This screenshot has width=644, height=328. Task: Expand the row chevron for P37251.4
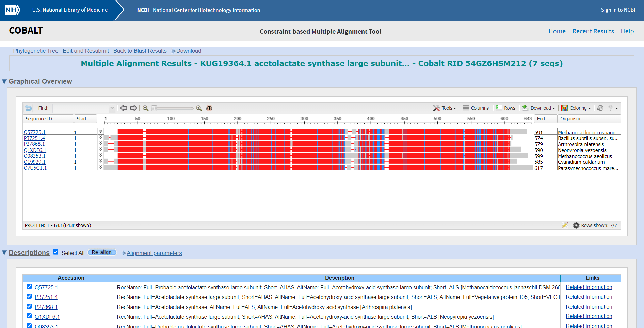[x=101, y=137]
